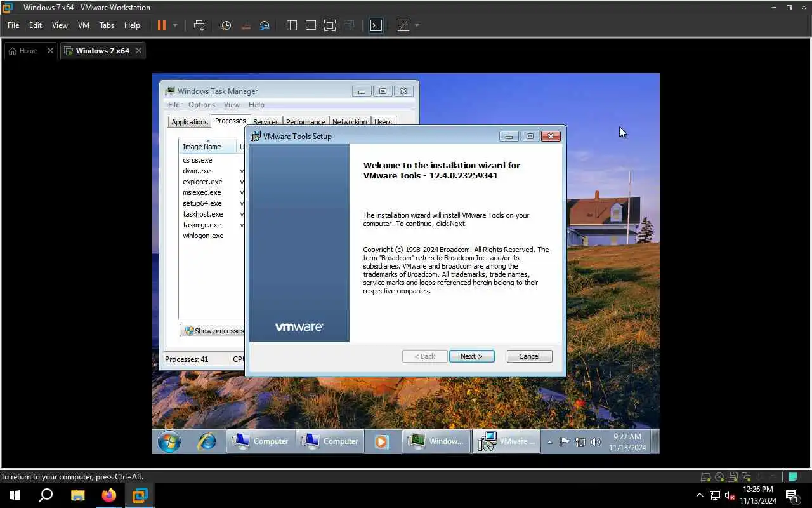The width and height of the screenshot is (812, 508).
Task: Click Cancel in VMware Tools Setup
Action: tap(529, 356)
